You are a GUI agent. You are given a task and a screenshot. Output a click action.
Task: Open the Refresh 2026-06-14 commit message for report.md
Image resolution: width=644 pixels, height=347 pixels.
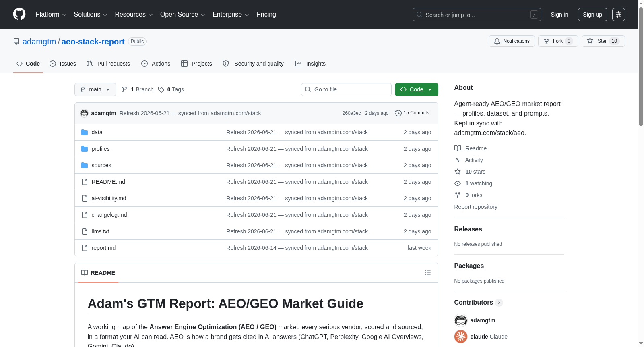point(297,248)
